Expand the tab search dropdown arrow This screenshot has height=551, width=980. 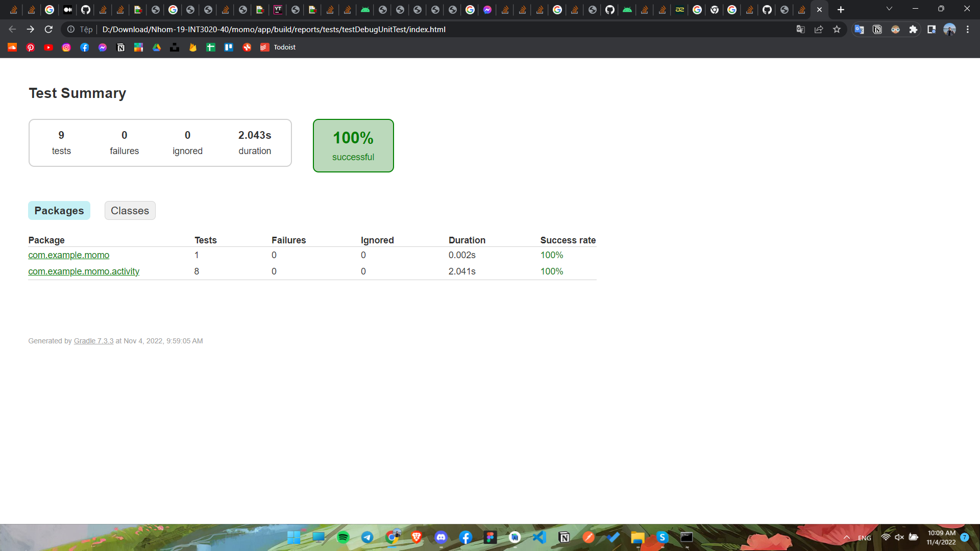(x=889, y=9)
